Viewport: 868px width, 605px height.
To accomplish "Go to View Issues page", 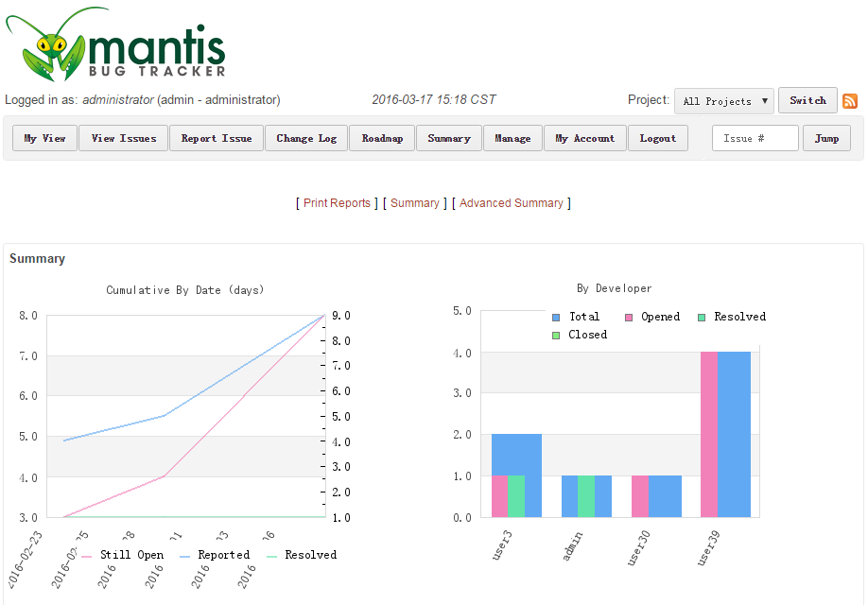I will (123, 138).
